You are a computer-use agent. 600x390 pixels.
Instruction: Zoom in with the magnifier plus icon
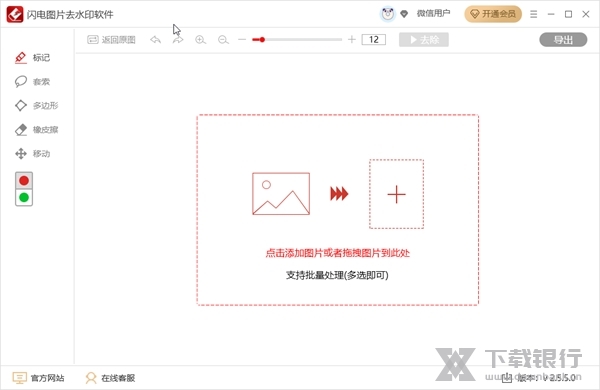click(201, 40)
